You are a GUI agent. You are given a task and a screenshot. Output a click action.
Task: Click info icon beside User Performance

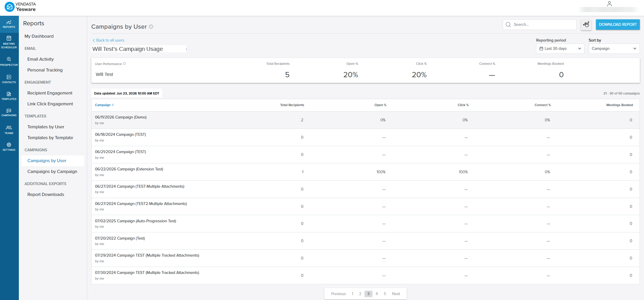pos(124,64)
